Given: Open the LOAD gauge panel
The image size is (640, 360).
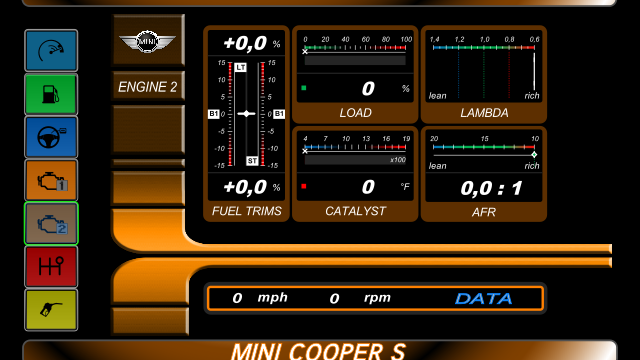Looking at the screenshot, I should point(355,74).
